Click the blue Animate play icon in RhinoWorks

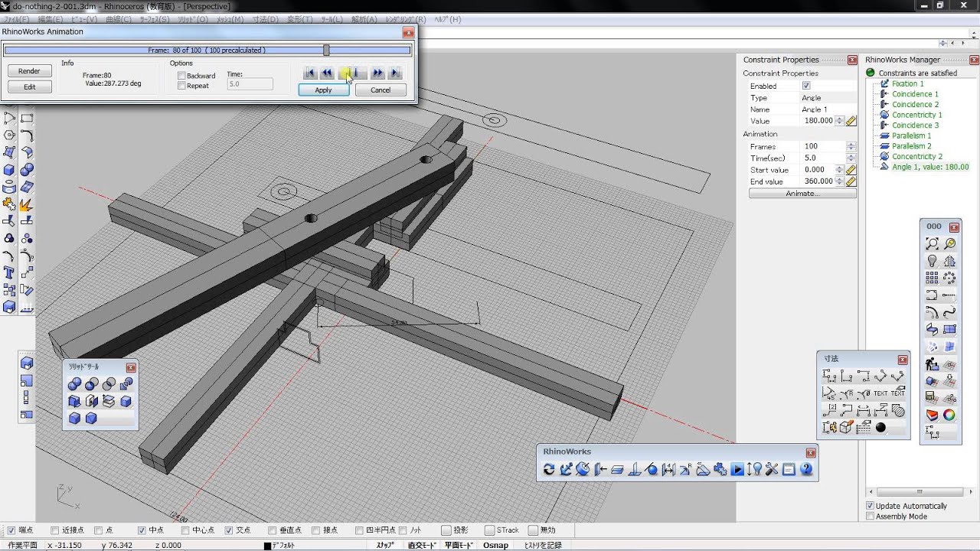(737, 469)
